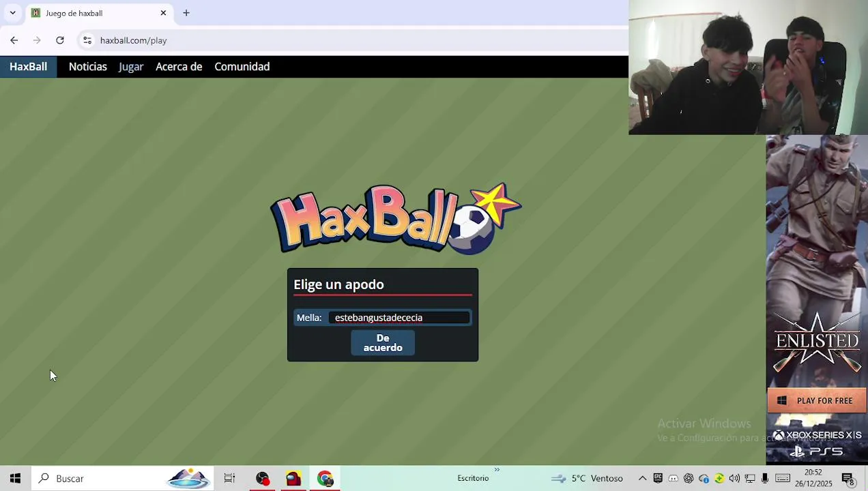Click the Escritorio toolbar label

coord(473,479)
